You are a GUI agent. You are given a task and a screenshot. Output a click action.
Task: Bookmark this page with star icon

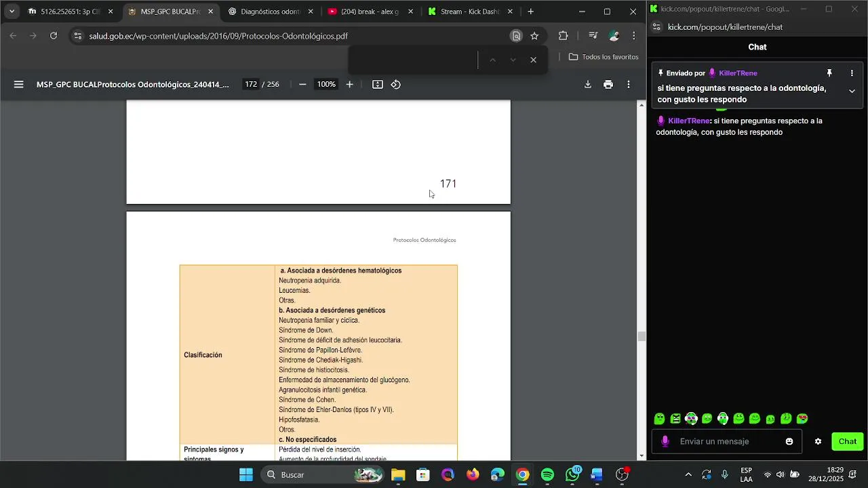click(x=534, y=36)
